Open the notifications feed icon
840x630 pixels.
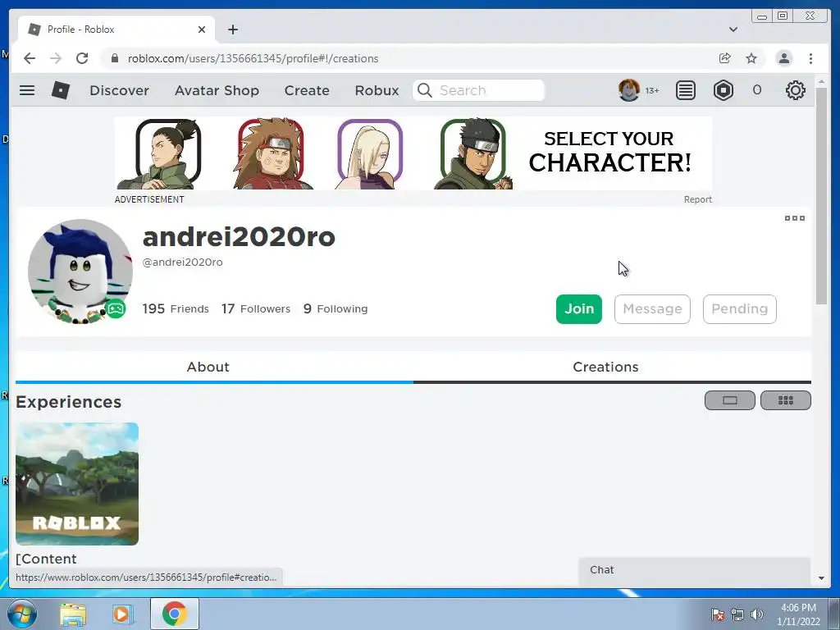pyautogui.click(x=685, y=90)
